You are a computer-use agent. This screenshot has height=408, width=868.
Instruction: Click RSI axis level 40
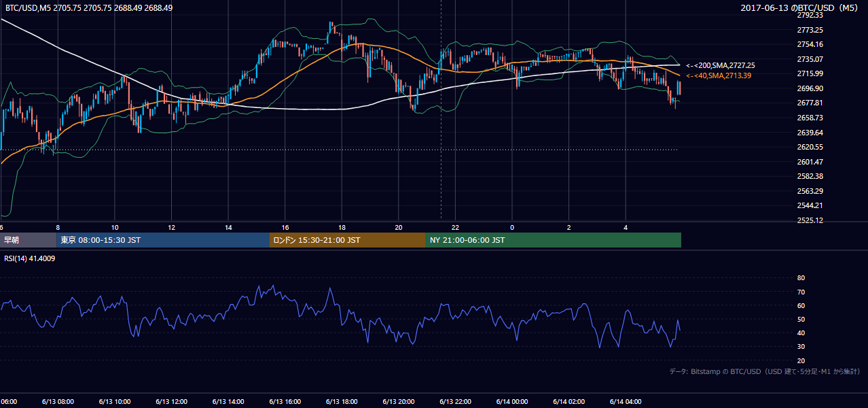point(801,333)
